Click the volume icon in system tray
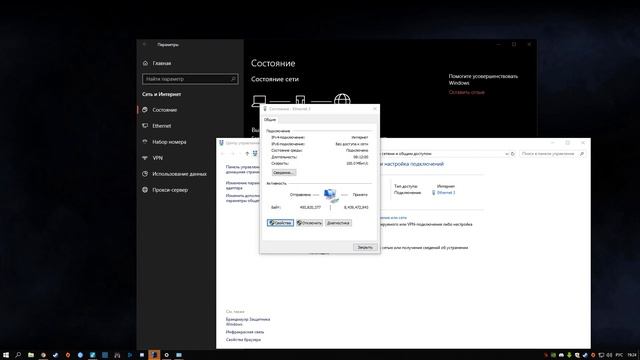The width and height of the screenshot is (640, 360). (x=609, y=355)
